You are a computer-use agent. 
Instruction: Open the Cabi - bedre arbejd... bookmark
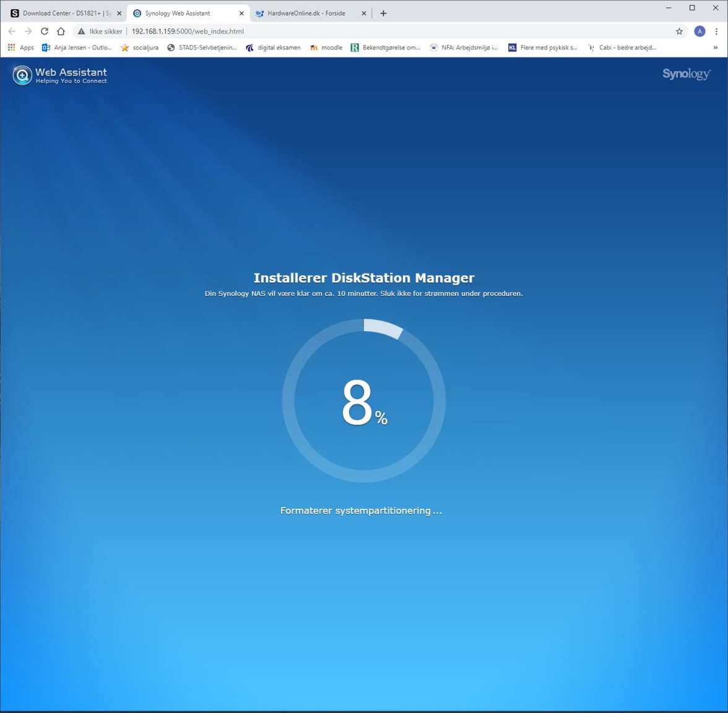tap(622, 47)
